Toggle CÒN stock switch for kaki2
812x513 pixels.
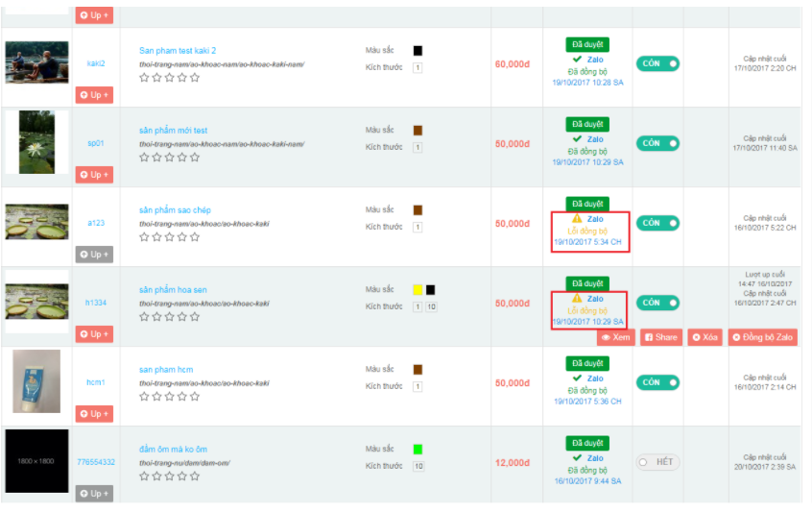(x=657, y=63)
